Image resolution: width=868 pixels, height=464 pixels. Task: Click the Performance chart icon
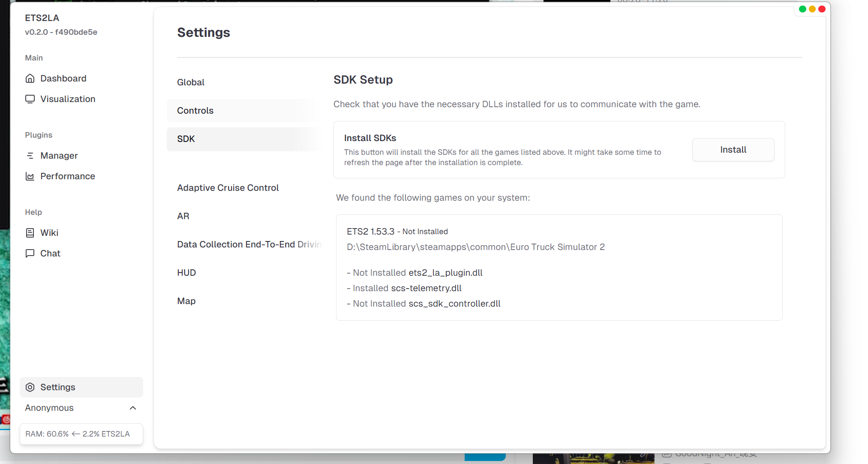point(30,176)
